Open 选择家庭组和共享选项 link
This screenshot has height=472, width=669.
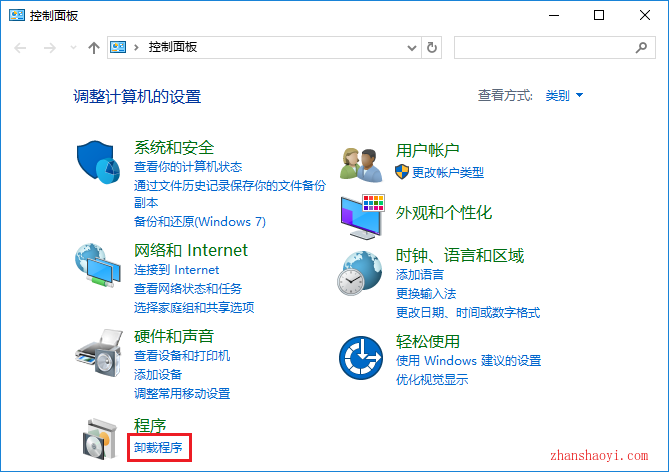point(194,307)
